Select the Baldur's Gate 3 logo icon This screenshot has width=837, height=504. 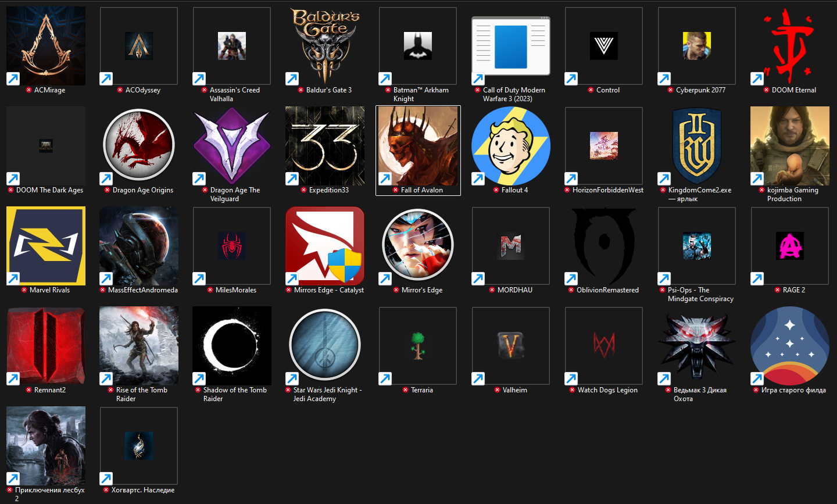click(325, 46)
